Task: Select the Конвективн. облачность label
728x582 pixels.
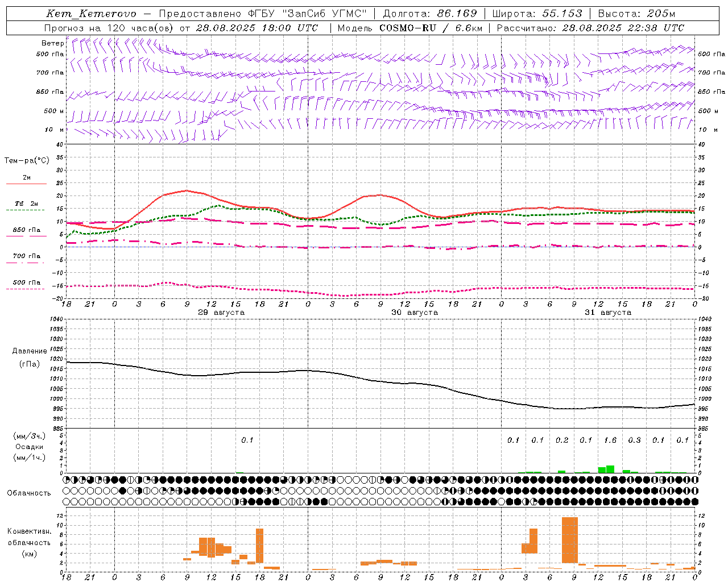Action: pyautogui.click(x=29, y=537)
